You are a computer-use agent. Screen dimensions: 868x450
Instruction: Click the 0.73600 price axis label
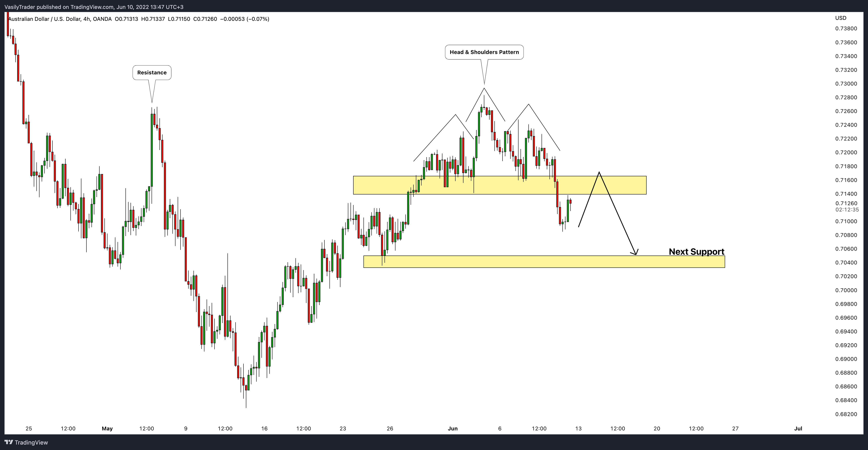point(846,42)
